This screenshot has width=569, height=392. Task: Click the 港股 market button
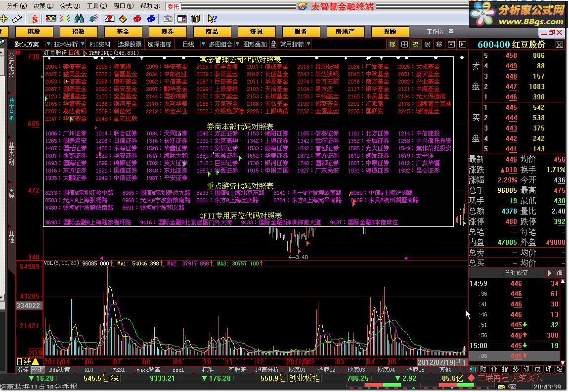[x=34, y=32]
